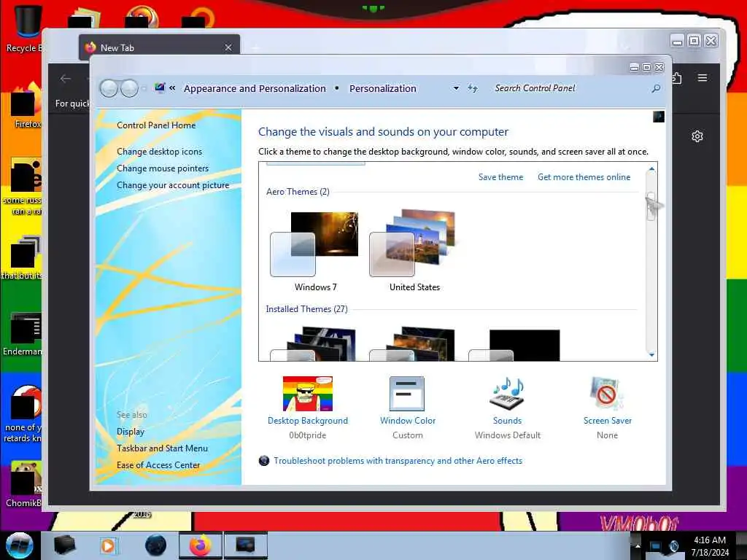Open Firefox extensions puzzle icon
Viewport: 747px width, 560px height.
point(677,77)
